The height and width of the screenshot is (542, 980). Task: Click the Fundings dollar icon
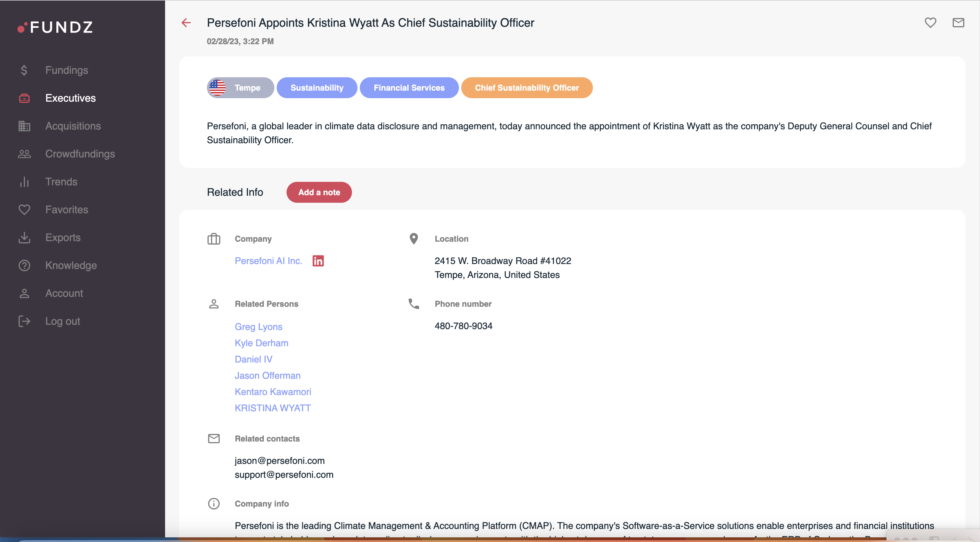click(24, 70)
